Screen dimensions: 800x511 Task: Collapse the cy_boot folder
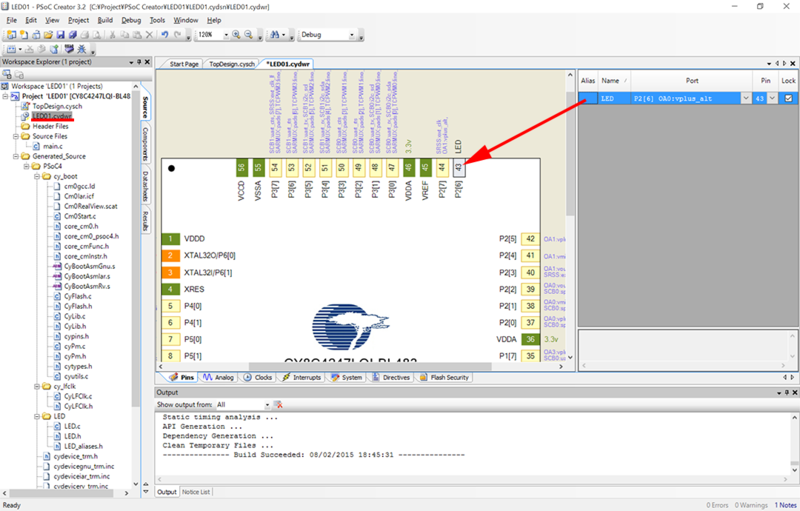tap(37, 176)
